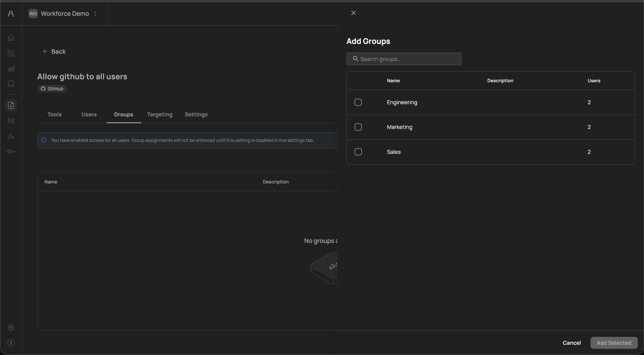
Task: Switch to the Users tab
Action: coord(89,115)
